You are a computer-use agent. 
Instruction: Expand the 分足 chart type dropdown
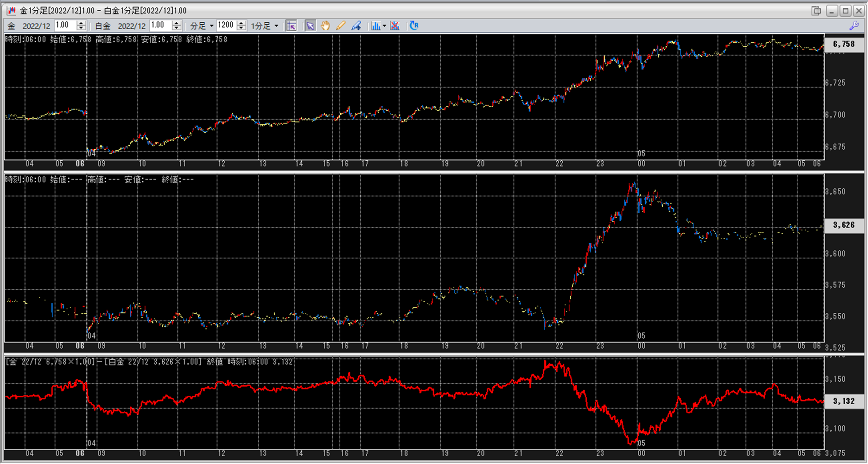pos(211,26)
